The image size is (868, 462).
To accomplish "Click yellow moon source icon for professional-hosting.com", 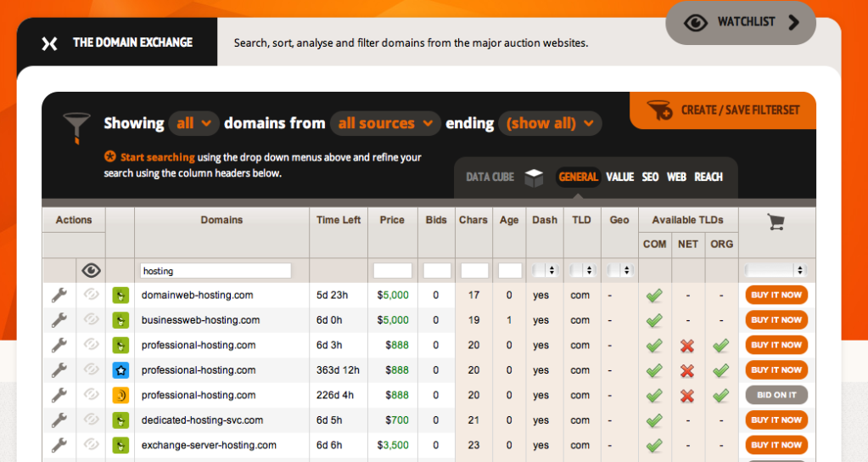I will coord(120,395).
